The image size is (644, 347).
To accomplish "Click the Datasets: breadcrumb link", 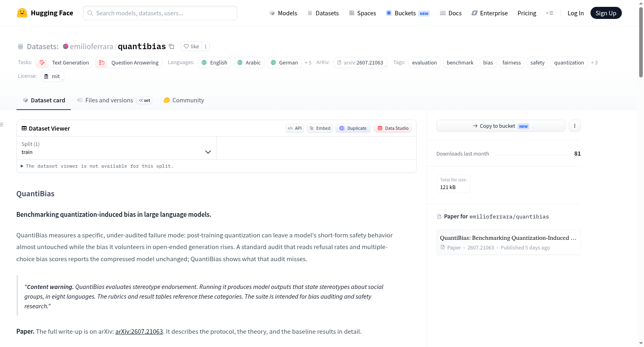I will [x=43, y=46].
